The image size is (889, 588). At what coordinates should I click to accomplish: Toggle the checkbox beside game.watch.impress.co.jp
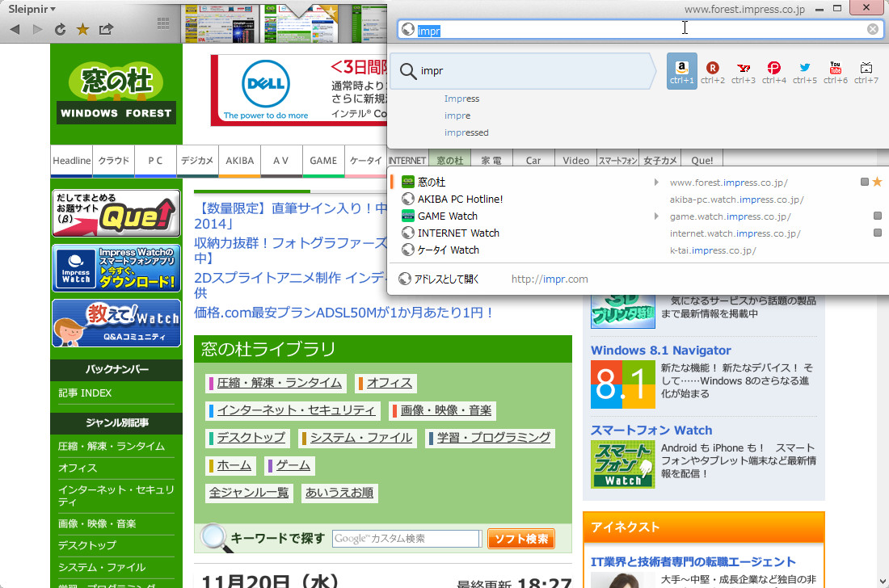pos(877,216)
